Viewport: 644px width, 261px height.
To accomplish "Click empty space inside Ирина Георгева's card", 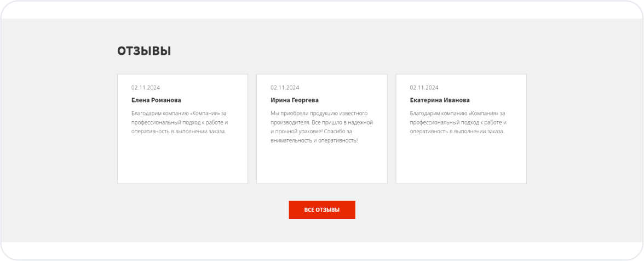I will pyautogui.click(x=321, y=164).
